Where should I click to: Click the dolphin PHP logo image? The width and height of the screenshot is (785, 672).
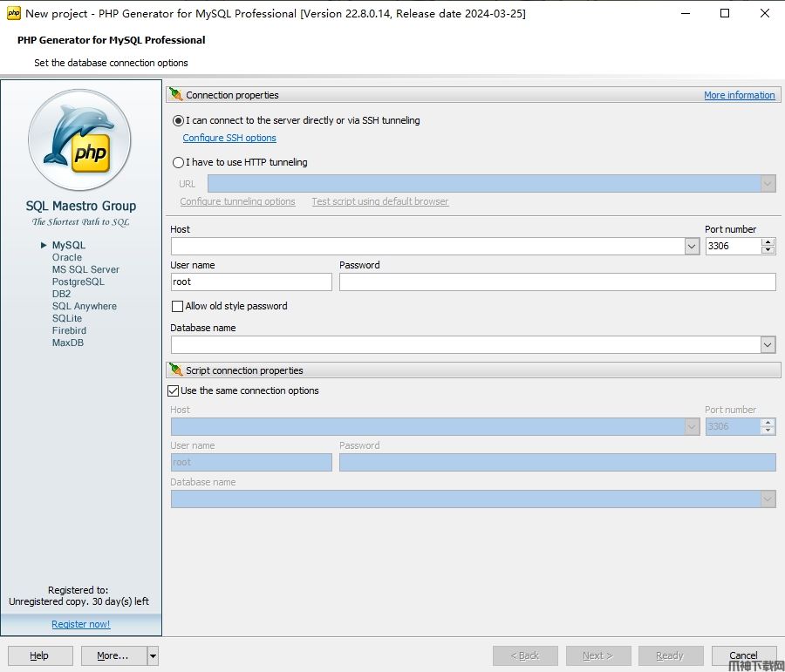click(x=79, y=139)
